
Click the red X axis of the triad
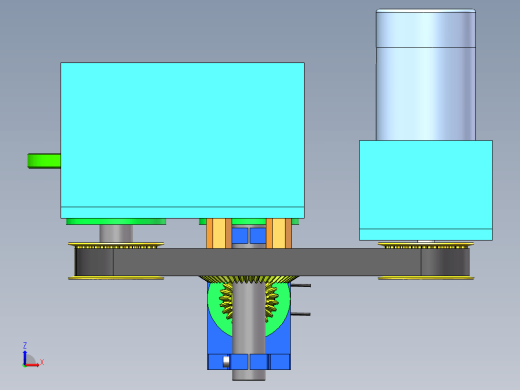point(32,365)
